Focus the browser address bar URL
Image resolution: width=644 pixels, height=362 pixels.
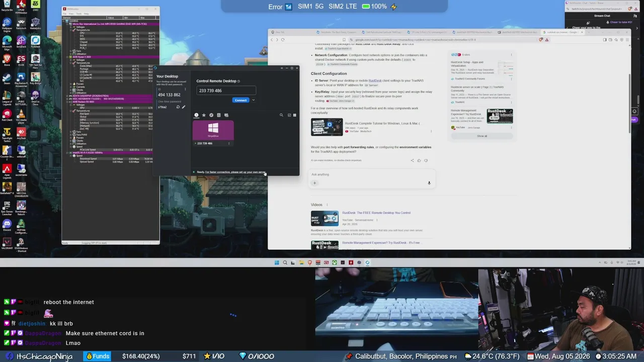click(416, 40)
